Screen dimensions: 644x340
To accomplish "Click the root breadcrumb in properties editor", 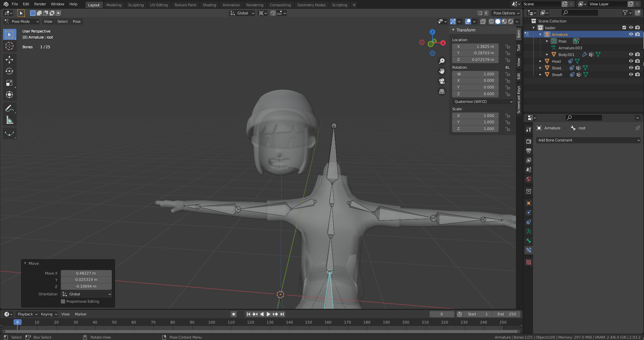I will tap(581, 128).
